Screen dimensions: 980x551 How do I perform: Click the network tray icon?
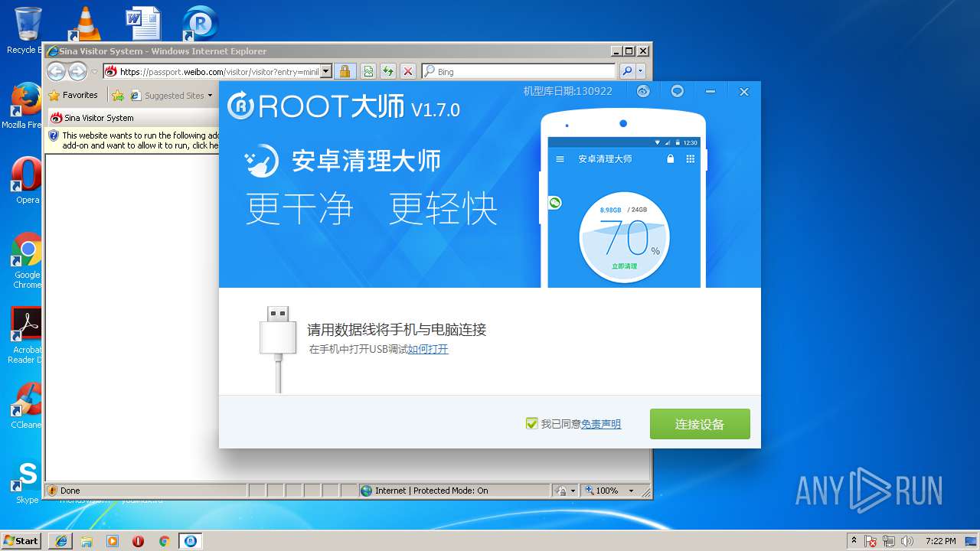(890, 541)
